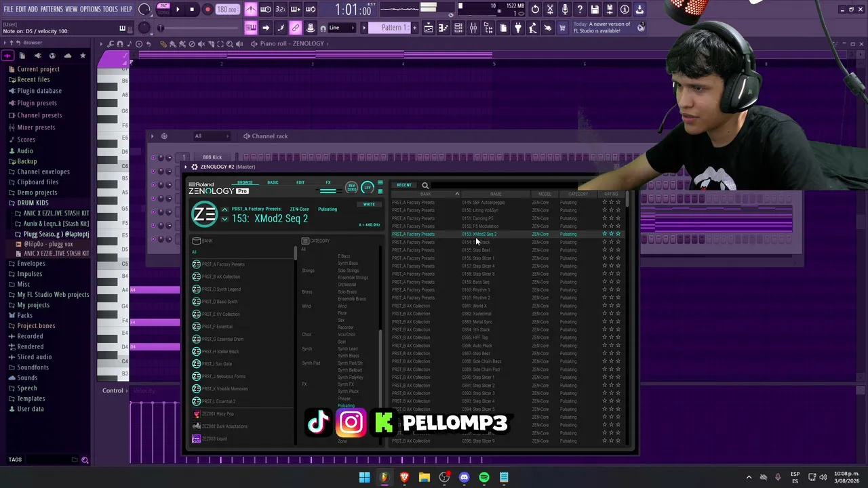Add a new pattern with the plus button

pyautogui.click(x=414, y=28)
